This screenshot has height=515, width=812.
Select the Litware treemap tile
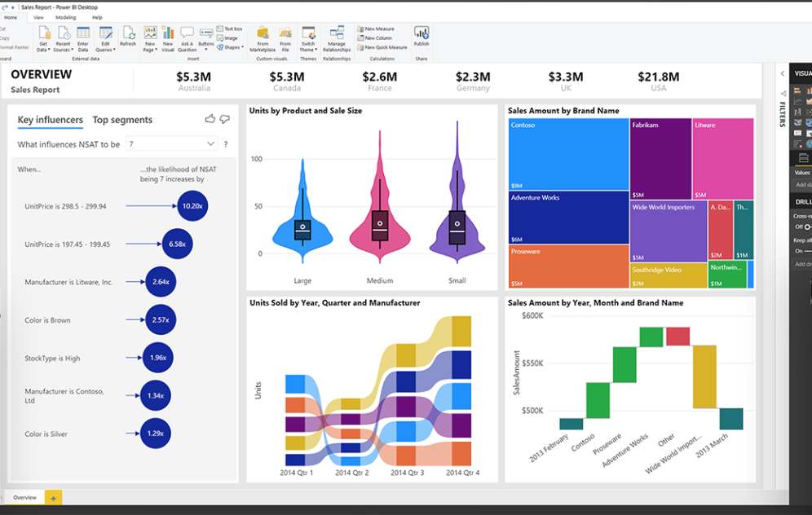tap(723, 158)
